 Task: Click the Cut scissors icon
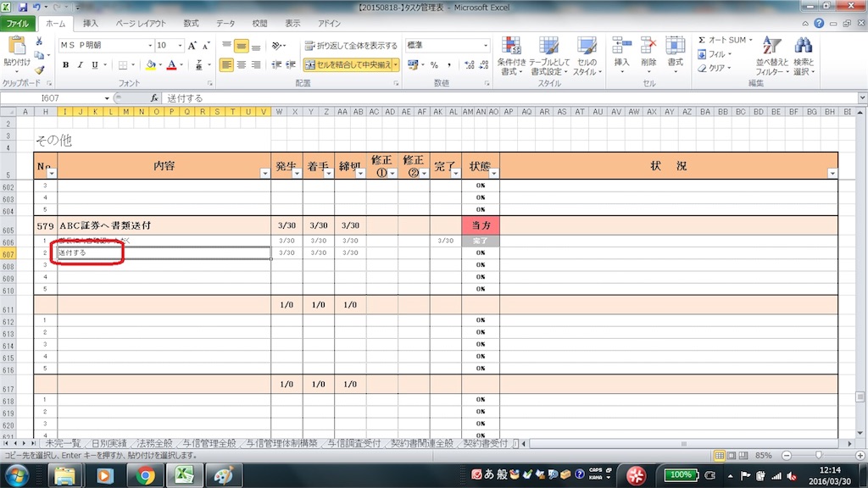click(39, 42)
